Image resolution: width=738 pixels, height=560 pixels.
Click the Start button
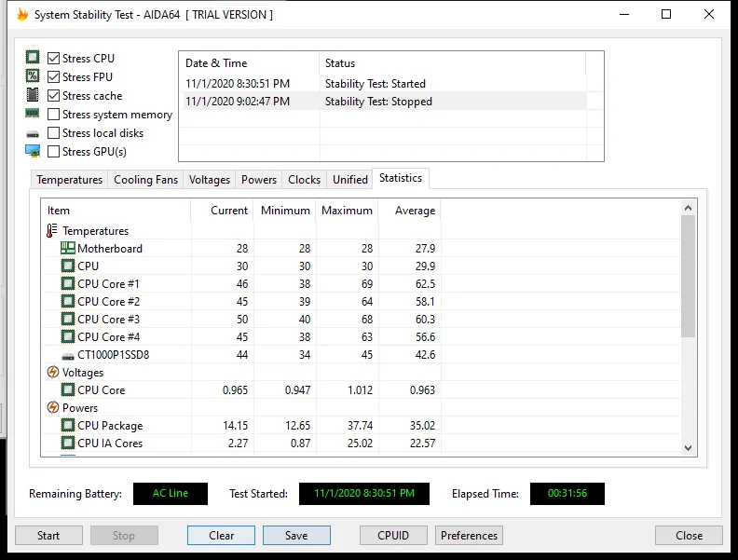48,536
